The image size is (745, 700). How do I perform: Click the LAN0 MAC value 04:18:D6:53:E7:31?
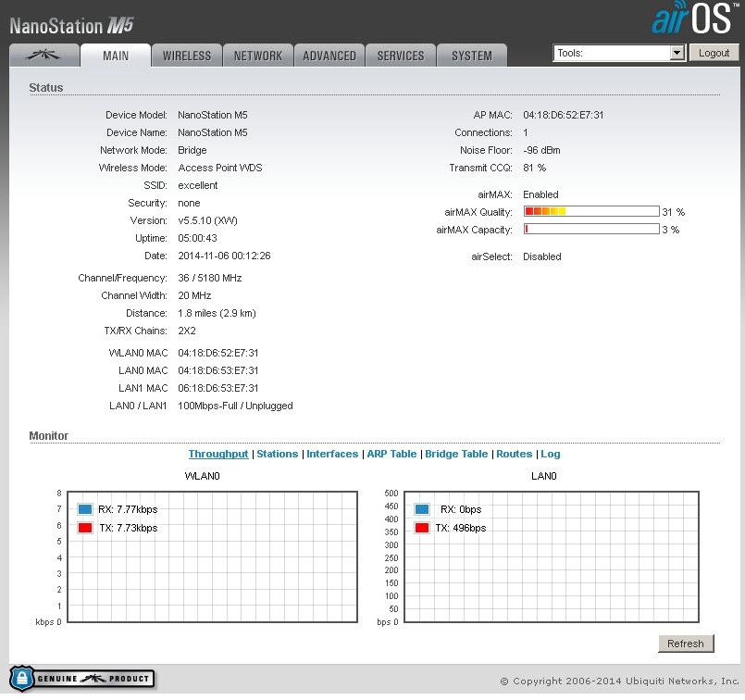(x=218, y=370)
